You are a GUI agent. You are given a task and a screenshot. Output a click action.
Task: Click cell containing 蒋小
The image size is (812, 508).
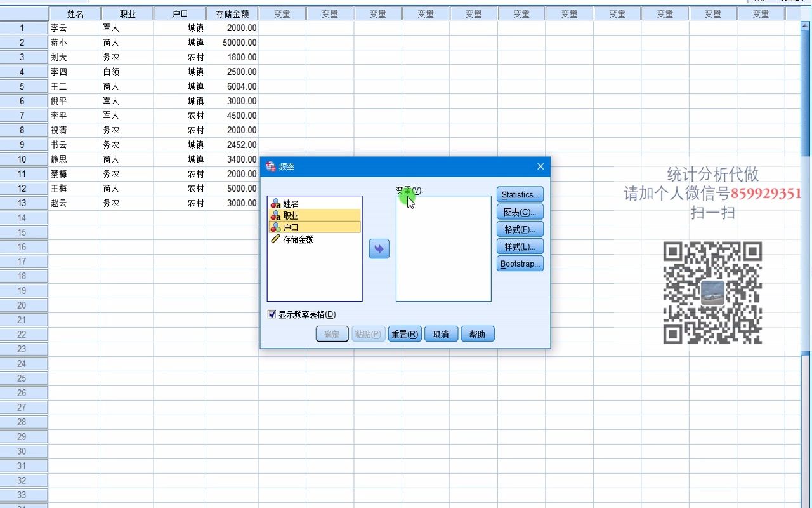(x=75, y=43)
